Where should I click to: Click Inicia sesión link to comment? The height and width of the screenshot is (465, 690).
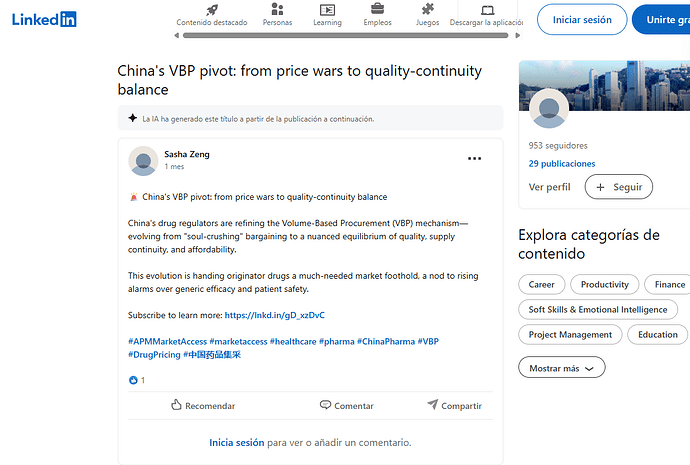(237, 443)
